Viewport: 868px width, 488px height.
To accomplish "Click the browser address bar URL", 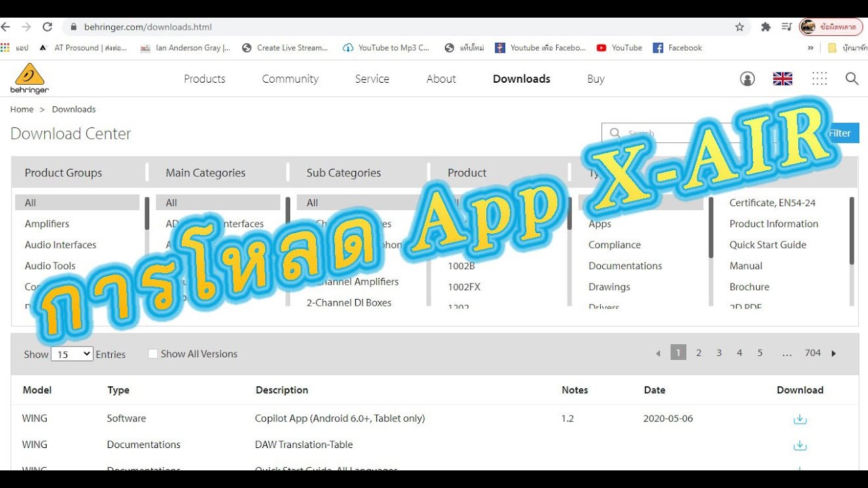I will tap(148, 27).
